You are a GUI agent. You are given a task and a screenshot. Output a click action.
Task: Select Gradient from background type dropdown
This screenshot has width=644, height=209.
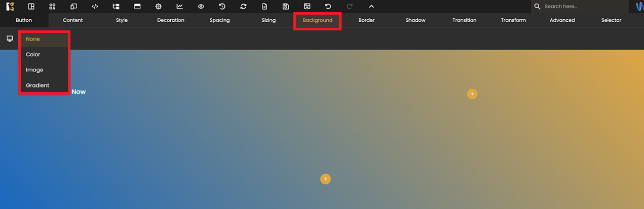[37, 86]
